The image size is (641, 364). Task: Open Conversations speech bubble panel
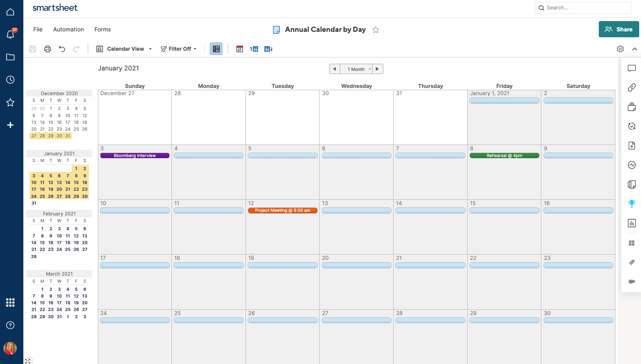coord(632,68)
